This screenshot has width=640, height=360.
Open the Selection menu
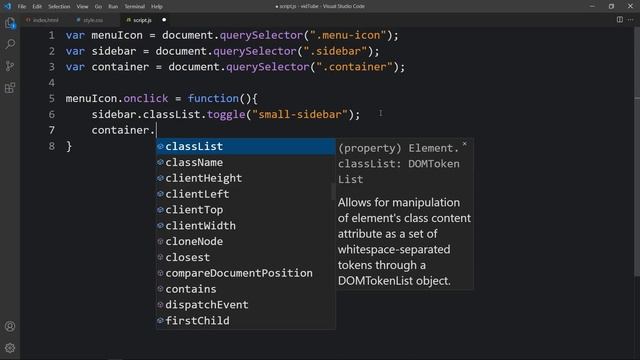59,7
